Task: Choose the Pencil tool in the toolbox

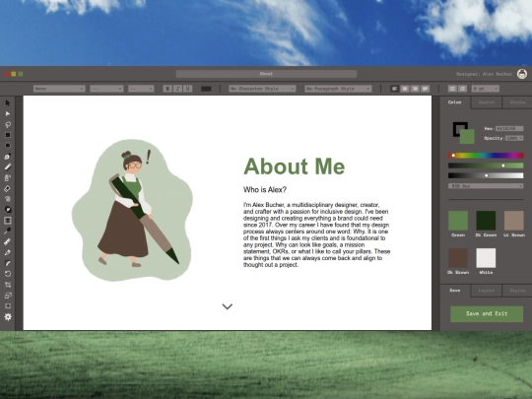Action: 8,166
